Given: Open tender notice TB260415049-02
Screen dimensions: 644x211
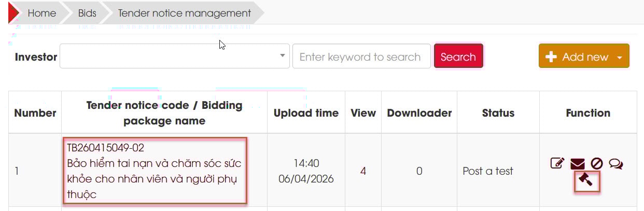Looking at the screenshot, I should point(105,148).
